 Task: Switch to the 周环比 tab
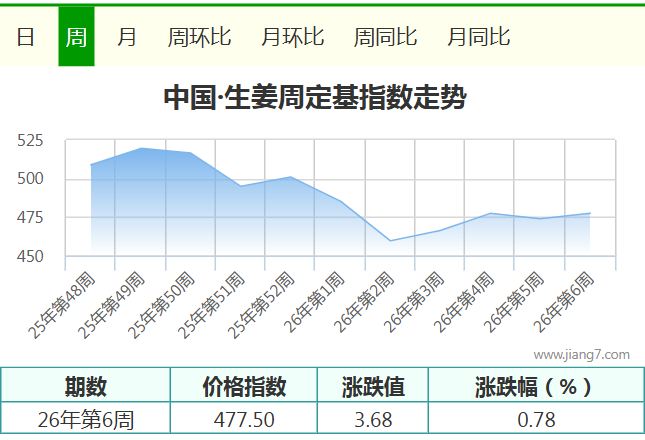point(199,37)
